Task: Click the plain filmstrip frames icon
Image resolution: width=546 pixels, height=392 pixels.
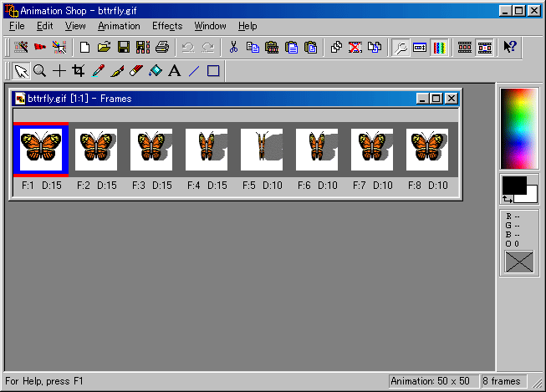Action: click(x=465, y=47)
